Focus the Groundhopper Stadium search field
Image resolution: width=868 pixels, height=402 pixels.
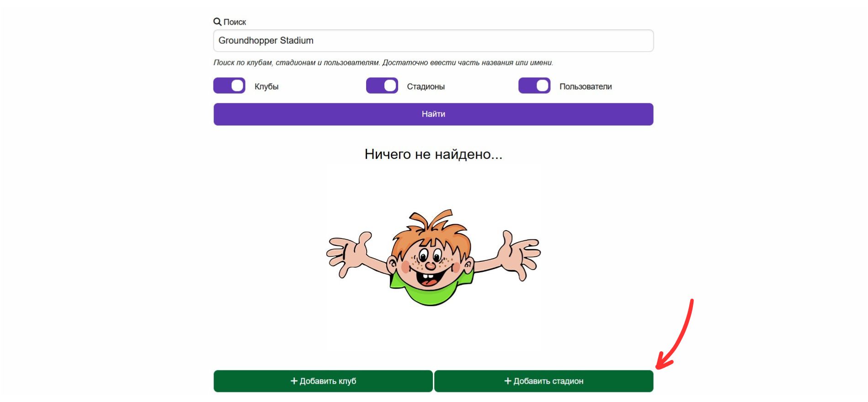tap(433, 41)
